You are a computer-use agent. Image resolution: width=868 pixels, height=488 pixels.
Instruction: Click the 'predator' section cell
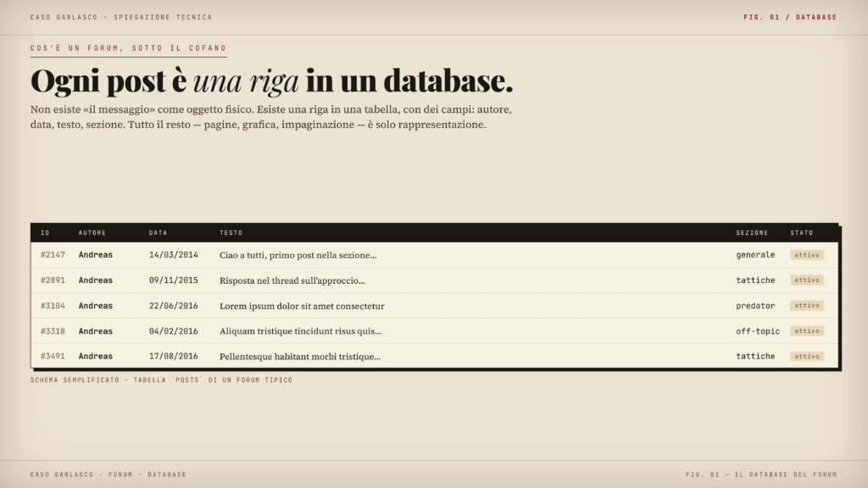(x=755, y=305)
